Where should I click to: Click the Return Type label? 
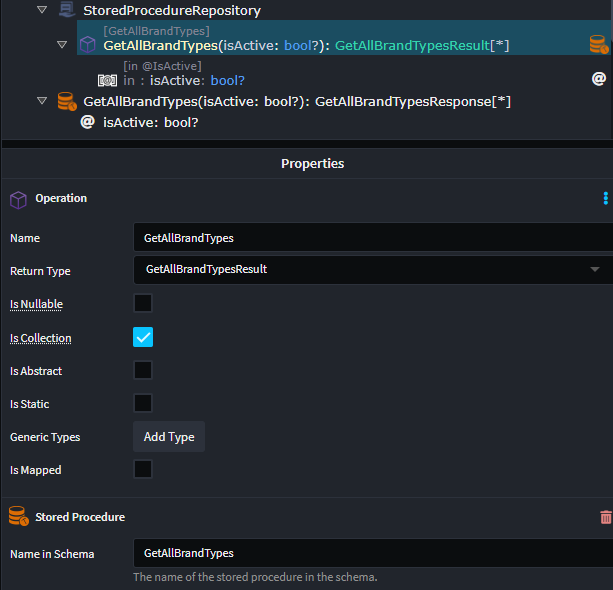tap(40, 271)
